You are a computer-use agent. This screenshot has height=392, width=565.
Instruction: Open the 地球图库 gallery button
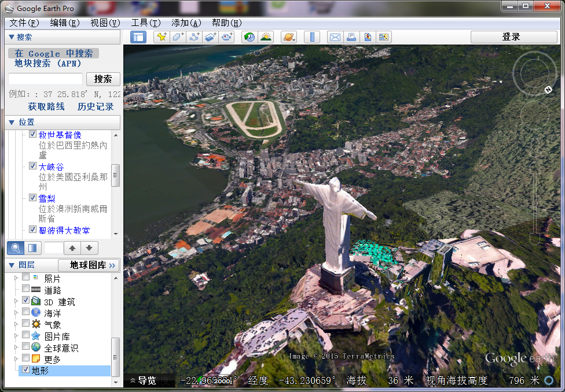coord(89,265)
